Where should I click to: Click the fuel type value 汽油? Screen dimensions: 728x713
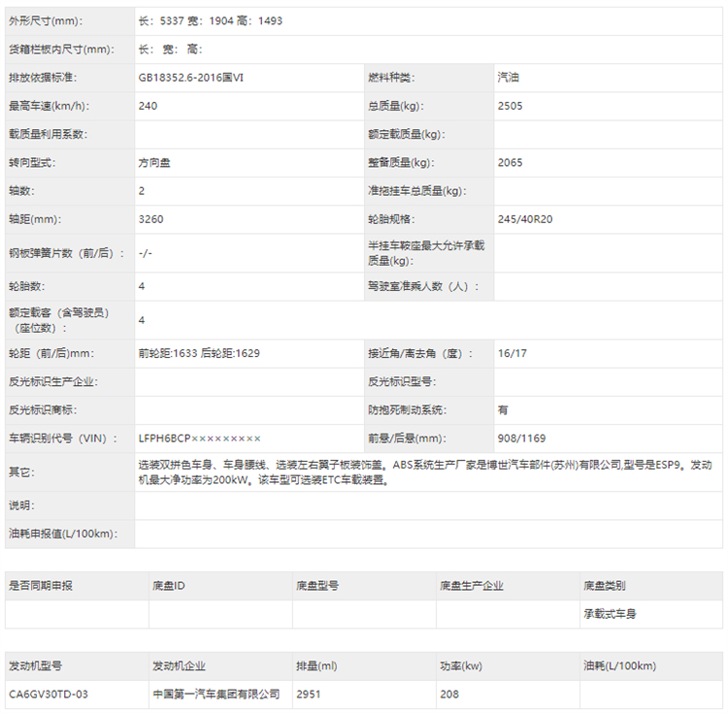(x=509, y=78)
